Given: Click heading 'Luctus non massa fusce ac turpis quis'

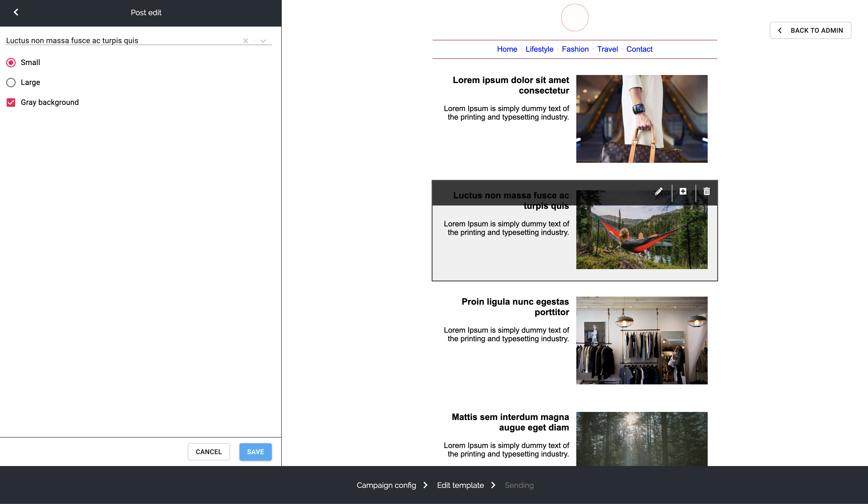Looking at the screenshot, I should coord(511,200).
